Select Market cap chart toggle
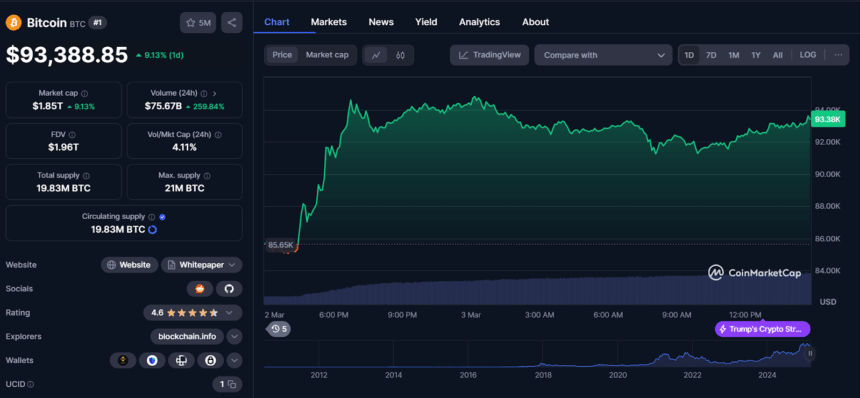860x398 pixels. tap(327, 55)
